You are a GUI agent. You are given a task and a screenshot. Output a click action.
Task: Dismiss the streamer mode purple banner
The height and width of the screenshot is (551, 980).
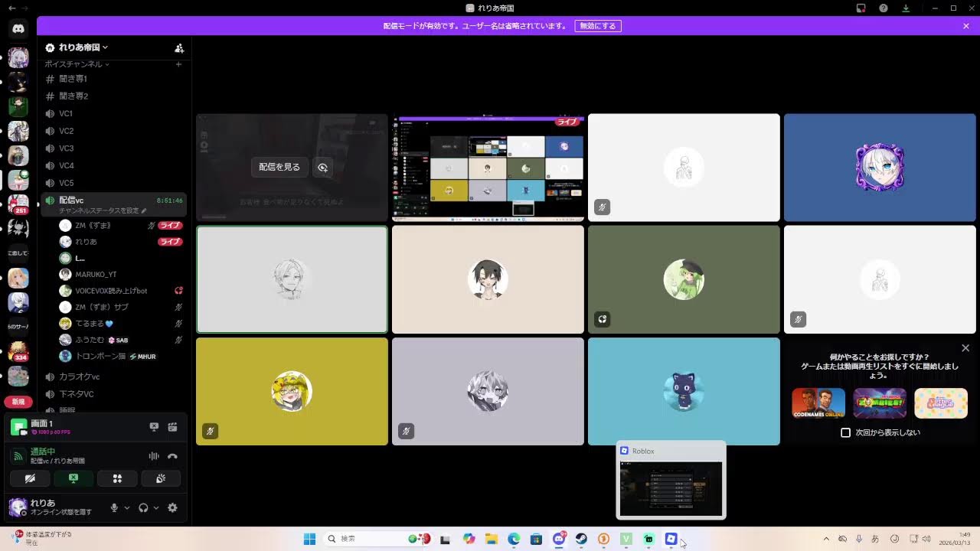click(966, 26)
